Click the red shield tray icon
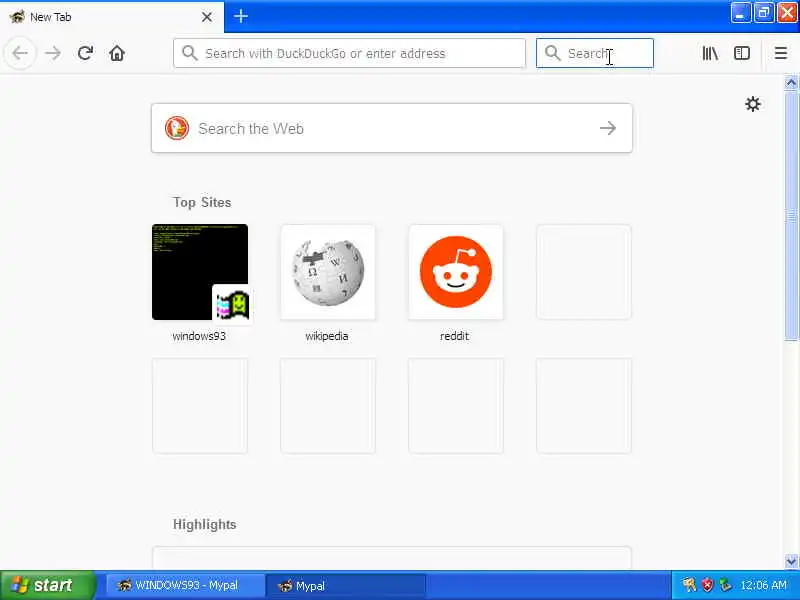 point(707,585)
